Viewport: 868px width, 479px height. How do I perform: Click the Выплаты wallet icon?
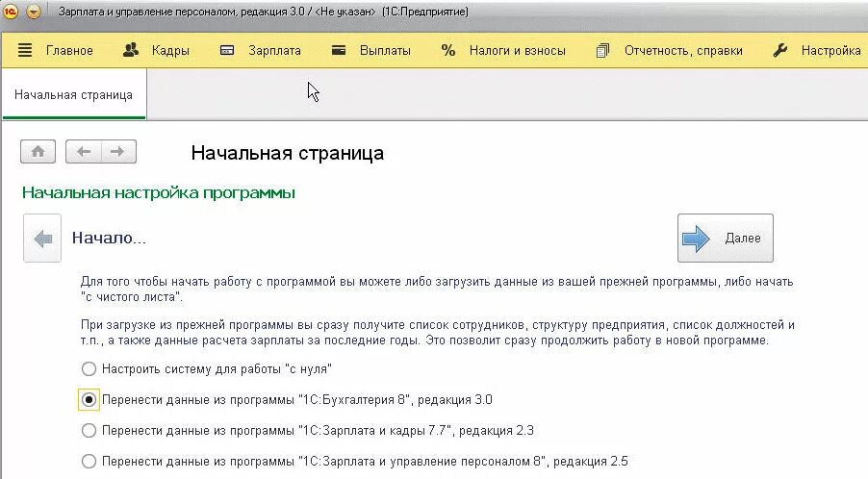(x=338, y=50)
